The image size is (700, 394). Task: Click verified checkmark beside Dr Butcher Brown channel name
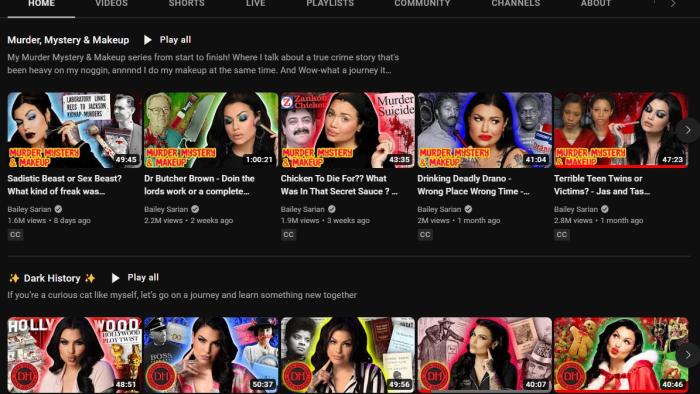195,209
